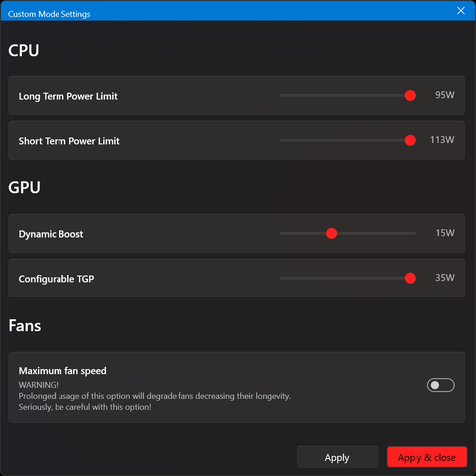Click the Configurable TGP label

pos(57,279)
